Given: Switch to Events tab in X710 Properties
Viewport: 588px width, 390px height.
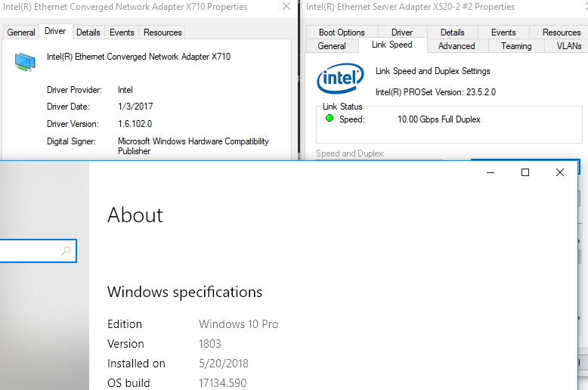Looking at the screenshot, I should point(122,32).
